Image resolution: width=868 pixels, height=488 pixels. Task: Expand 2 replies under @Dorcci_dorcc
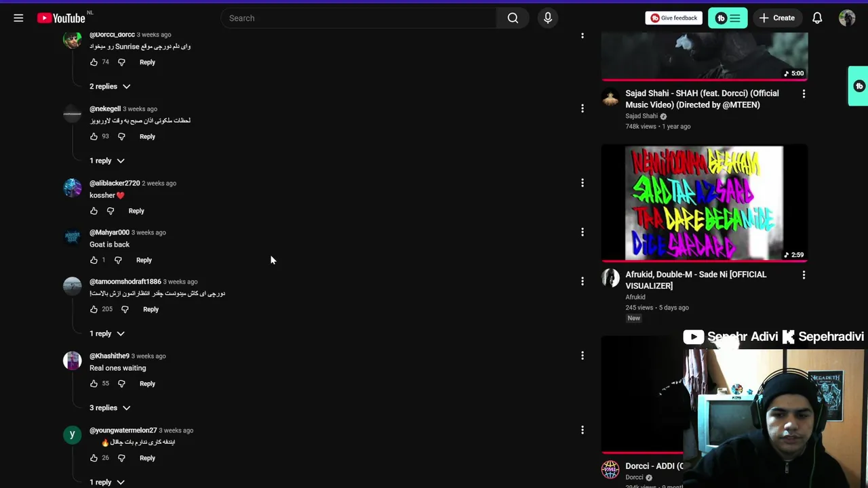tap(110, 86)
